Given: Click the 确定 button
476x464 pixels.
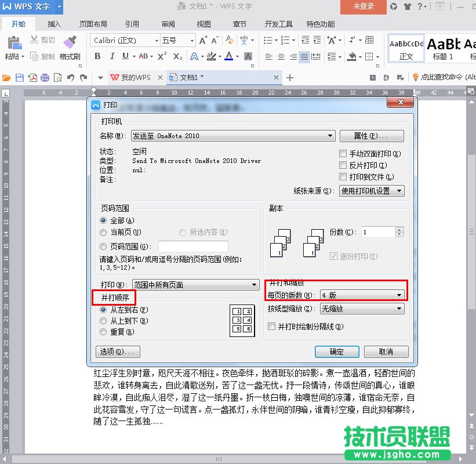Looking at the screenshot, I should (x=336, y=351).
